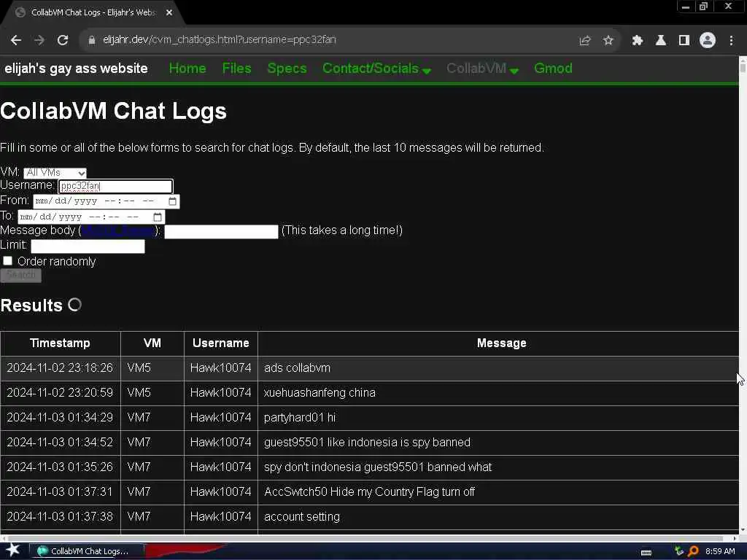
Task: Open the Chrome labs flask icon
Action: click(x=660, y=41)
